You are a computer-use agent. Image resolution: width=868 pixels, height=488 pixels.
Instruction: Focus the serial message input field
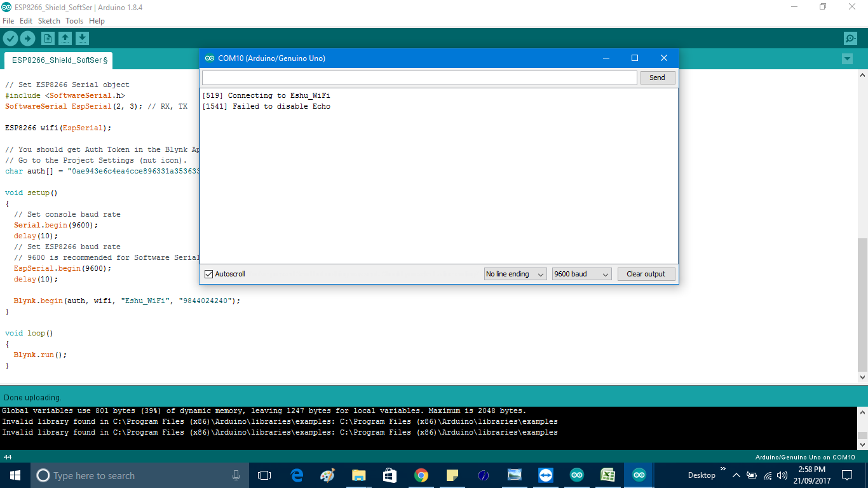[419, 77]
